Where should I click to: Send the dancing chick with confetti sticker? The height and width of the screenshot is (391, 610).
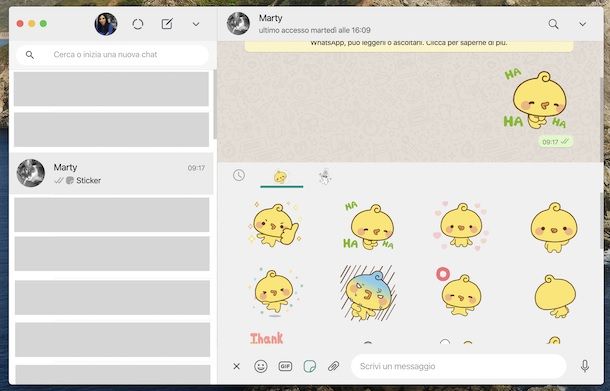(275, 292)
